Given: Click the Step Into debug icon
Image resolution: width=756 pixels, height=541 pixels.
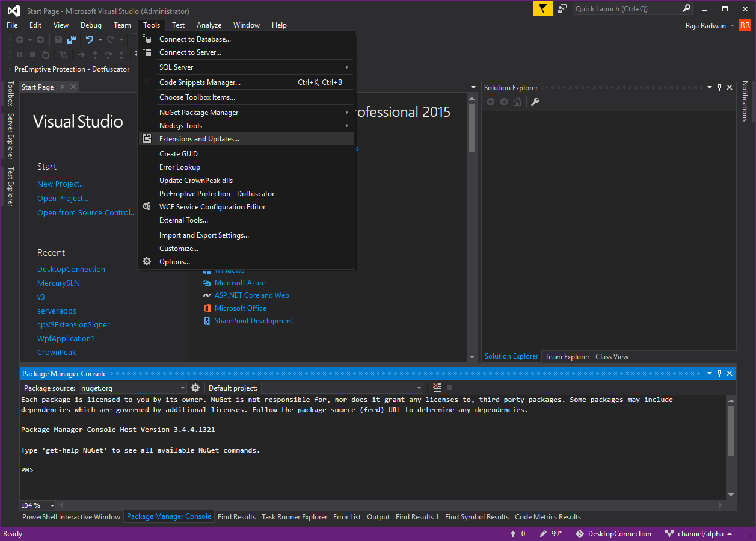Looking at the screenshot, I should pos(96,55).
